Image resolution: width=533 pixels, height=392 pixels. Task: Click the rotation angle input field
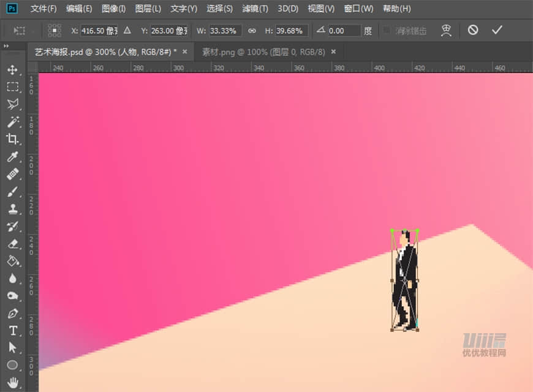pyautogui.click(x=344, y=31)
